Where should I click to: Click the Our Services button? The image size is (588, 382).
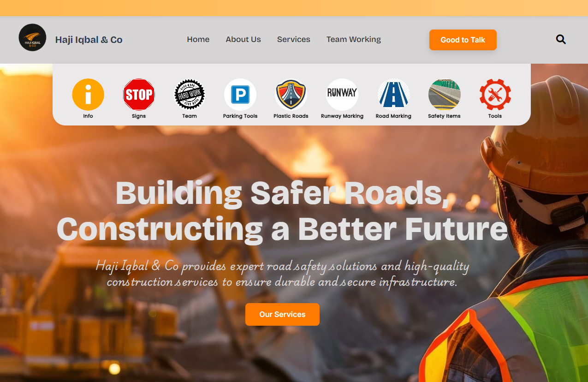coord(282,314)
